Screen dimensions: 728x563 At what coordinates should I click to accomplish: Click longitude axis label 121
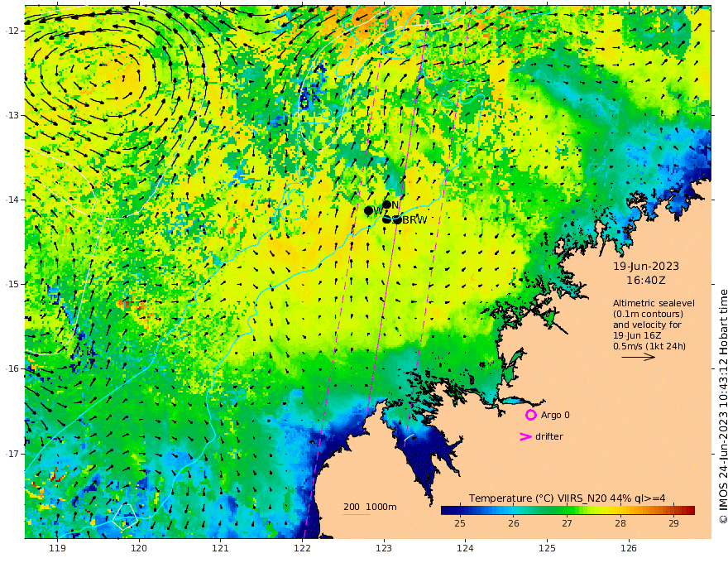click(221, 549)
